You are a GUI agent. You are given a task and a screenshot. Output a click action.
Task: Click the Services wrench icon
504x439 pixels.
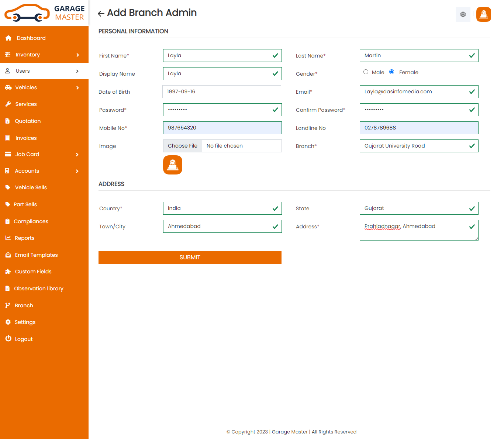pos(8,104)
